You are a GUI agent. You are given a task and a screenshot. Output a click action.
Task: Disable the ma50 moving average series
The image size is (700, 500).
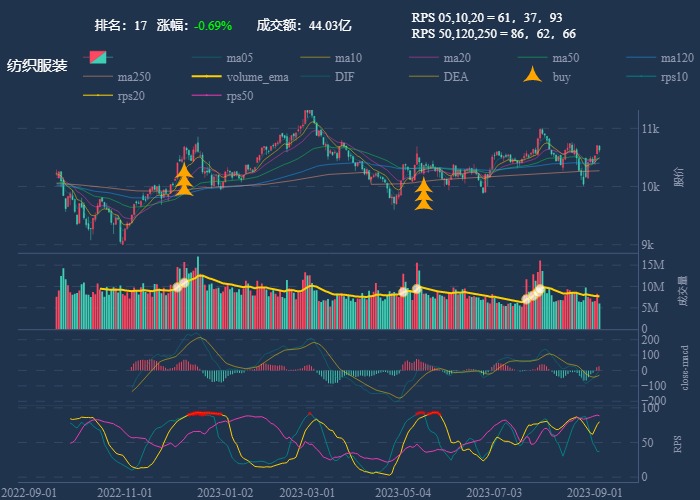(x=534, y=58)
